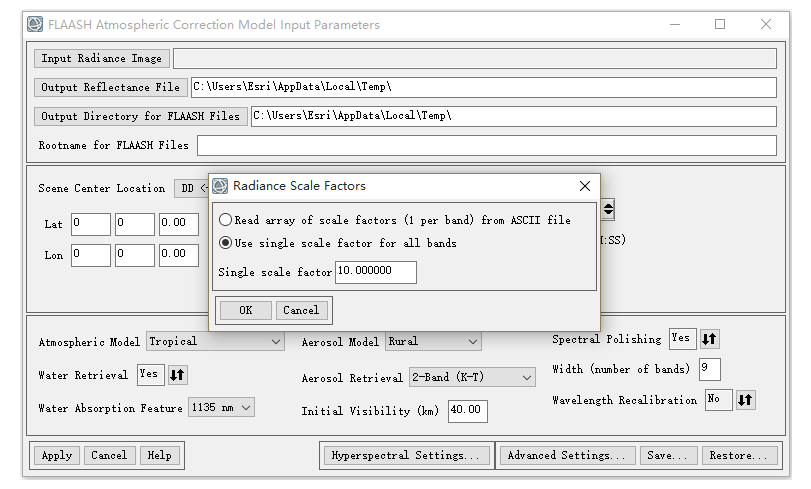The width and height of the screenshot is (811, 489).
Task: Select Read array of scale factors from ASCII
Action: click(225, 220)
